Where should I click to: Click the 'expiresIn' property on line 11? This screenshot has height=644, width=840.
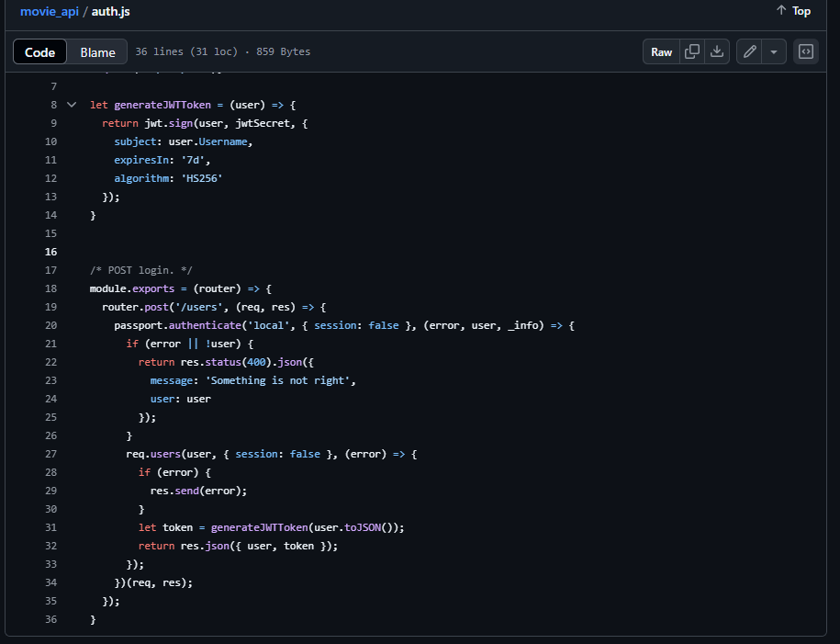(x=141, y=160)
